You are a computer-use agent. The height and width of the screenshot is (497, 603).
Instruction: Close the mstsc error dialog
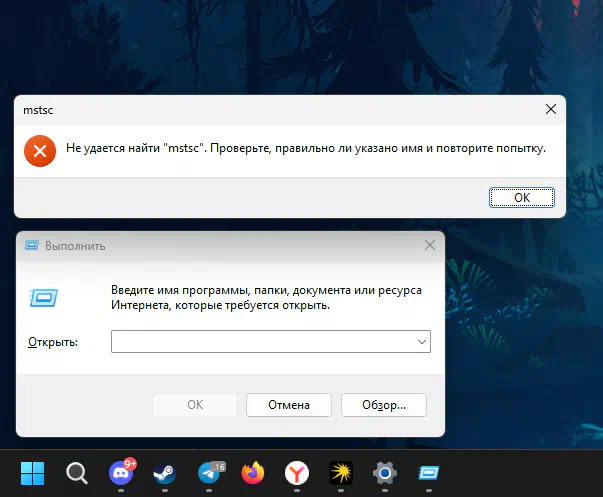(551, 109)
